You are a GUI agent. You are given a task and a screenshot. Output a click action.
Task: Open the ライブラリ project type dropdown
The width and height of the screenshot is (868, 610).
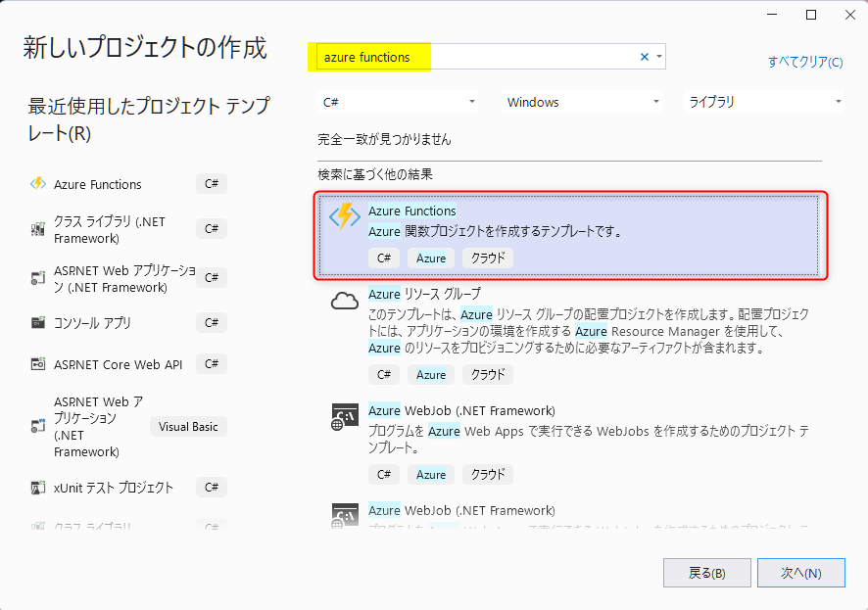tap(764, 102)
